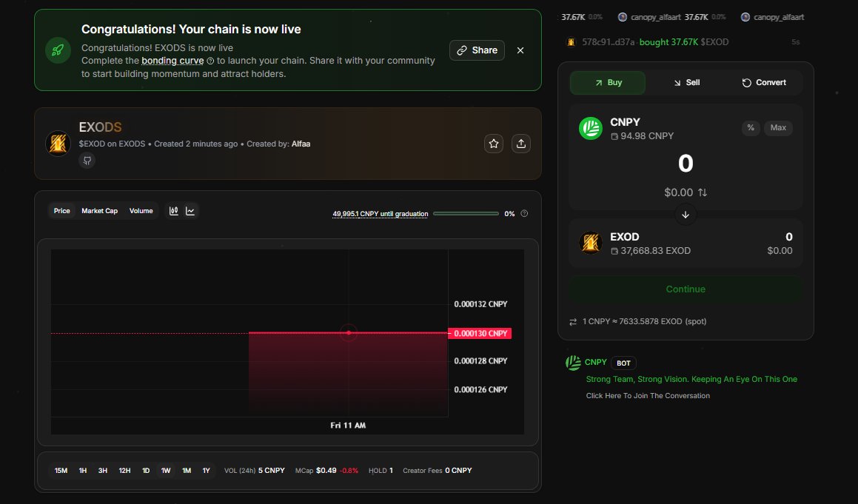Click the CNPY token logo in the Buy panel
Screen dimensions: 858x504
pos(591,128)
